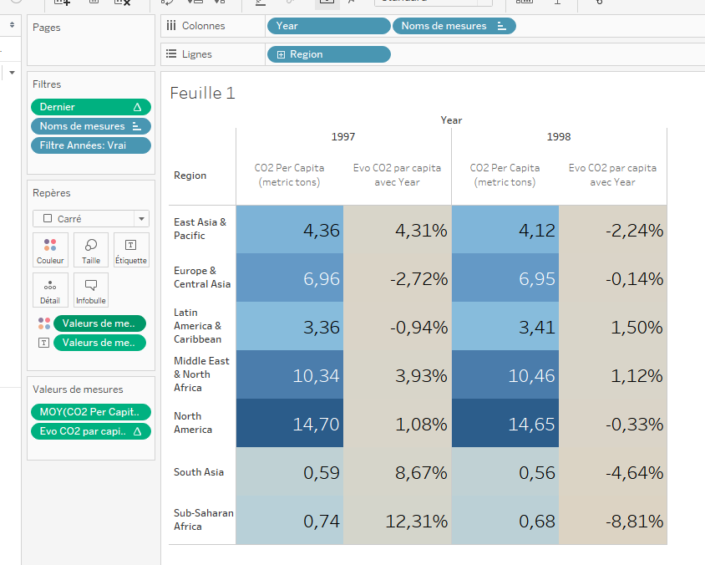Click the South Asia row label
This screenshot has width=705, height=565.
198,472
